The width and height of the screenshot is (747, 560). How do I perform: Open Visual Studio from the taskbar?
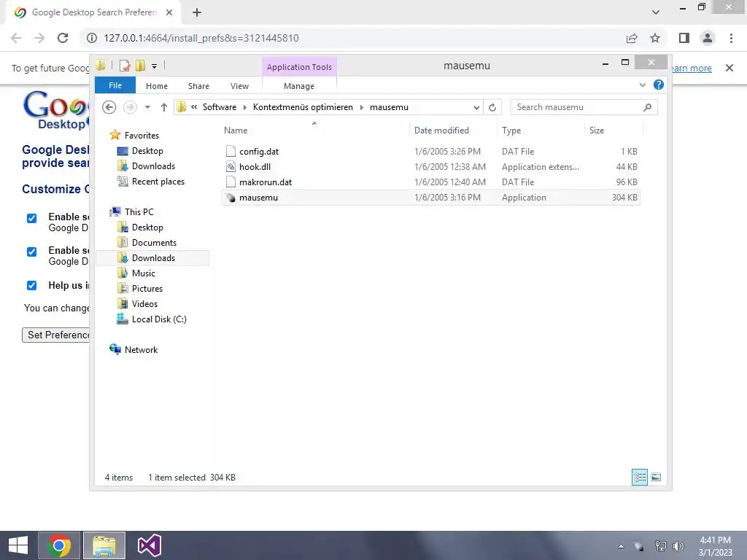click(150, 545)
